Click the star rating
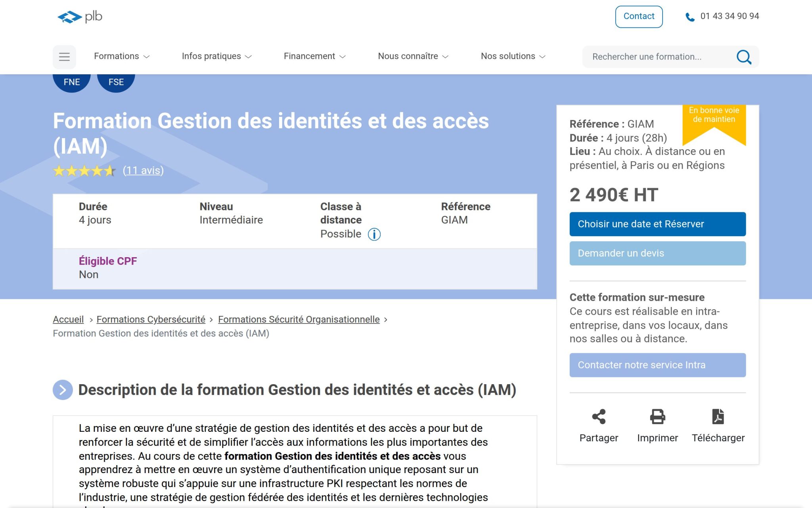Viewport: 812px width, 508px height. tap(84, 171)
